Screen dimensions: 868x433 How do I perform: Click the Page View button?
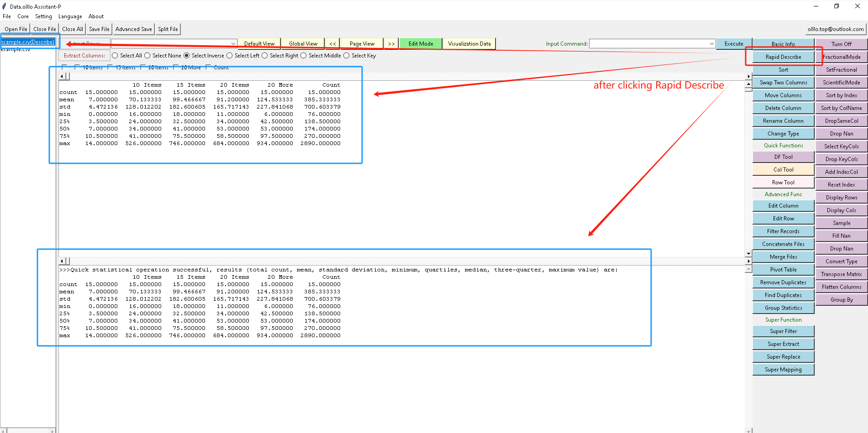pyautogui.click(x=362, y=44)
